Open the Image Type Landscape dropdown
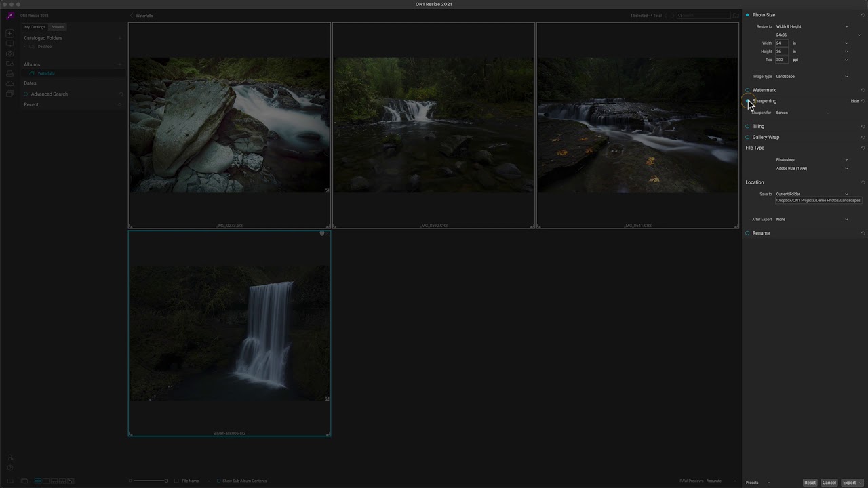 pos(812,77)
